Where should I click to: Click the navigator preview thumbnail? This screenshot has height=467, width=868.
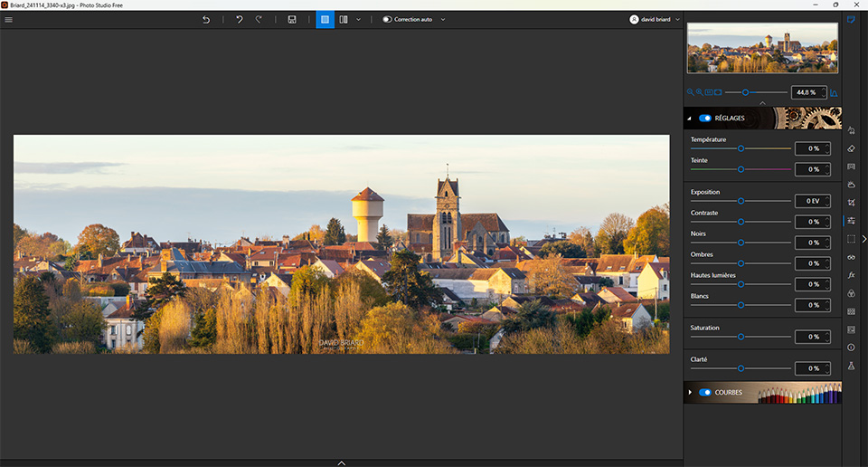coord(762,48)
